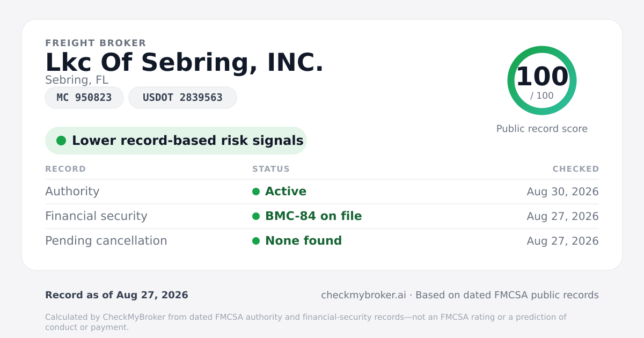
Task: Click the Lkc Of Sebring, INC. company title
Action: [185, 62]
